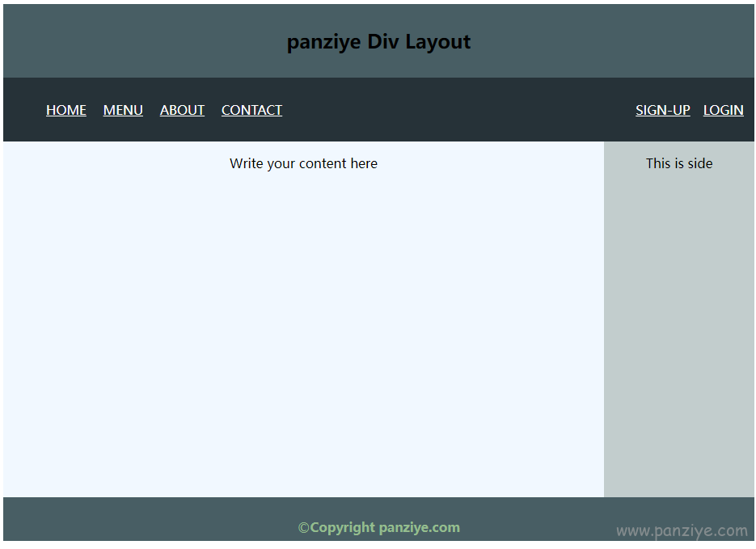This screenshot has height=549, width=756.
Task: Go to the MENU link
Action: pyautogui.click(x=123, y=111)
